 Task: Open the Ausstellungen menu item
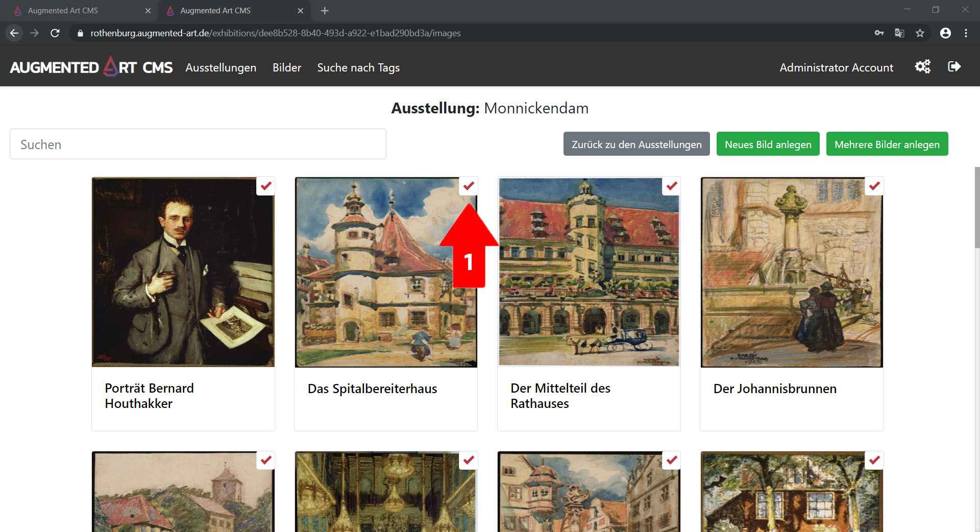coord(221,67)
